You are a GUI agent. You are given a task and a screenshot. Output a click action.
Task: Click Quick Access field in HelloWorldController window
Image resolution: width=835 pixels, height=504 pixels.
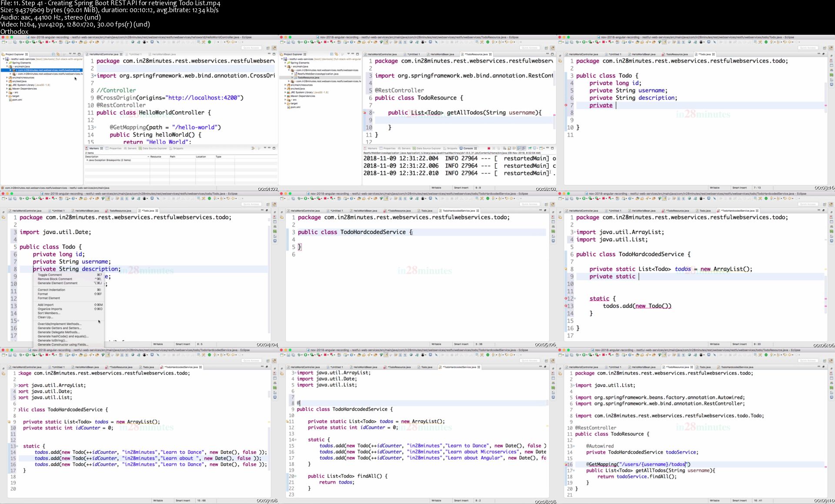pos(251,48)
